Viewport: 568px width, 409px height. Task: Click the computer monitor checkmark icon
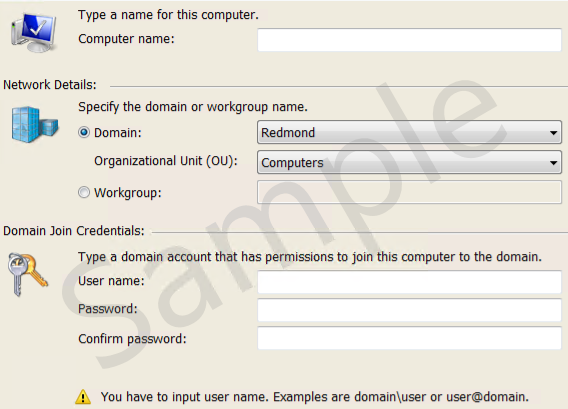point(34,33)
